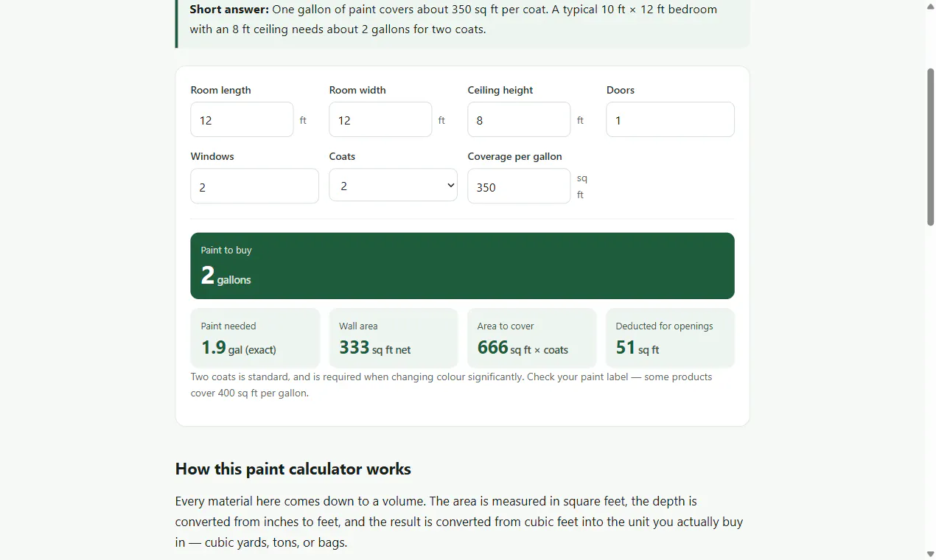Click the '51 sq ft' Deducted for openings value
Image resolution: width=936 pixels, height=560 pixels.
click(638, 348)
